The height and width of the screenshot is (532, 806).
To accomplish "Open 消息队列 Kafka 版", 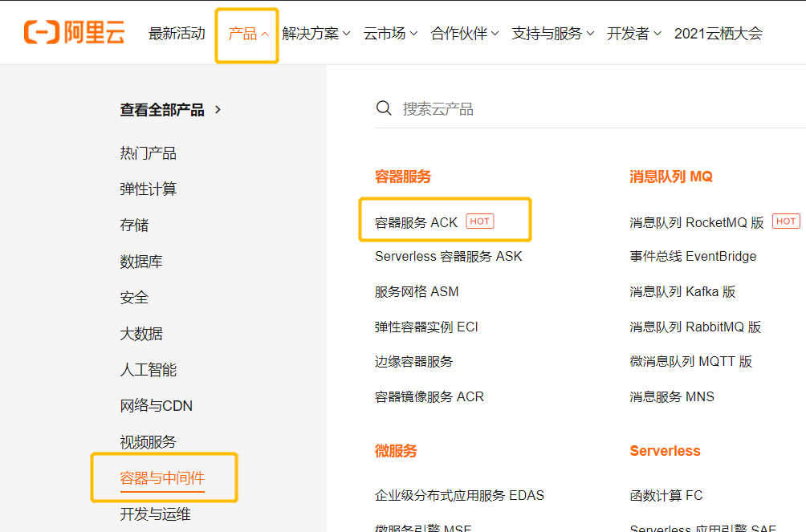I will pos(682,291).
